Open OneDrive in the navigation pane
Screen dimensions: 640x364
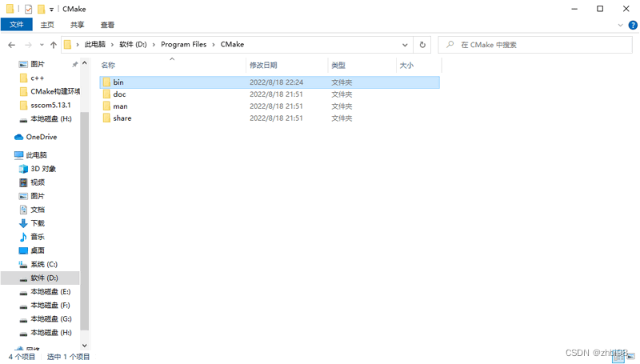point(42,137)
